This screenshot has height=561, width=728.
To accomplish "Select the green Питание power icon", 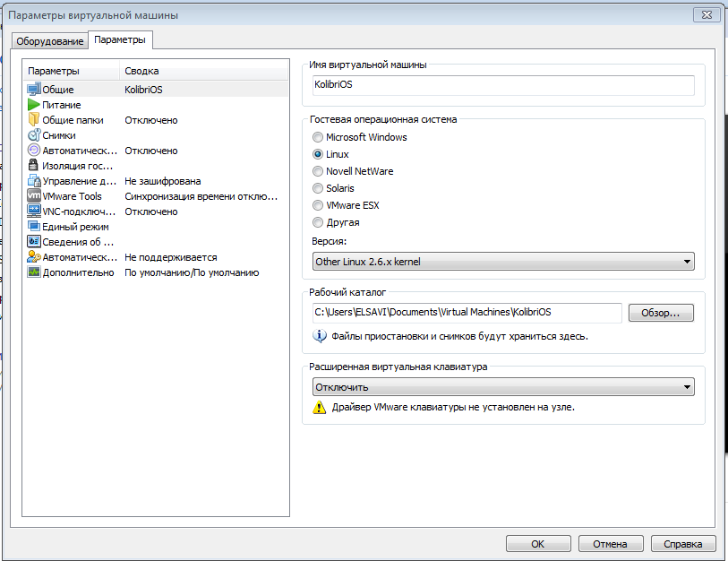I will click(34, 105).
